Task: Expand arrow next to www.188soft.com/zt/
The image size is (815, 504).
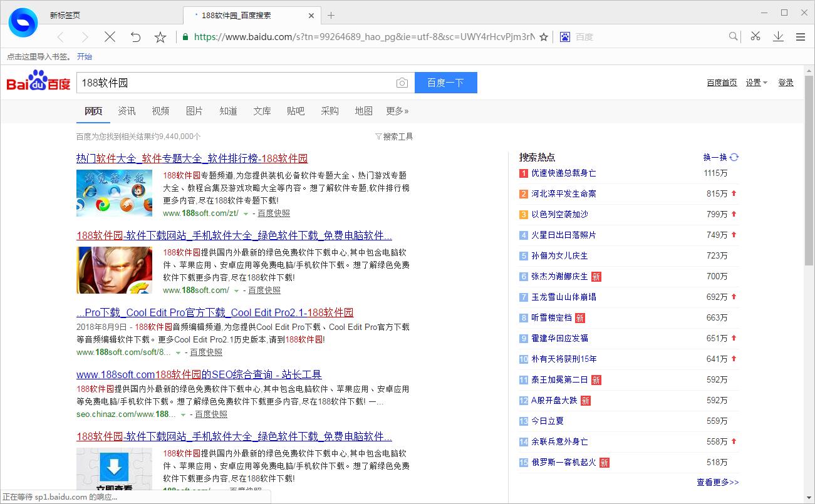Action: pos(246,213)
